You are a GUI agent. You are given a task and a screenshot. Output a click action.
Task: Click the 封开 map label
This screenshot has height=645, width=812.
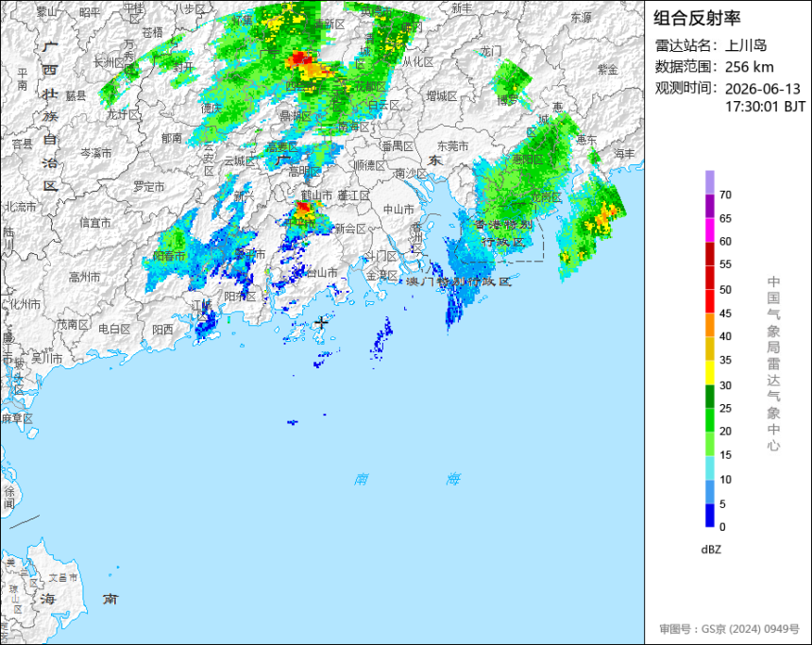(183, 67)
